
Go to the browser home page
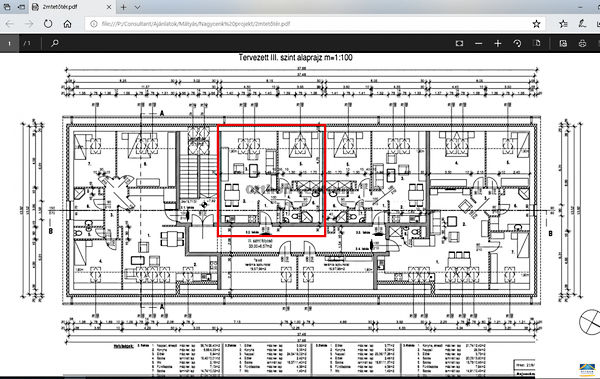tap(67, 24)
